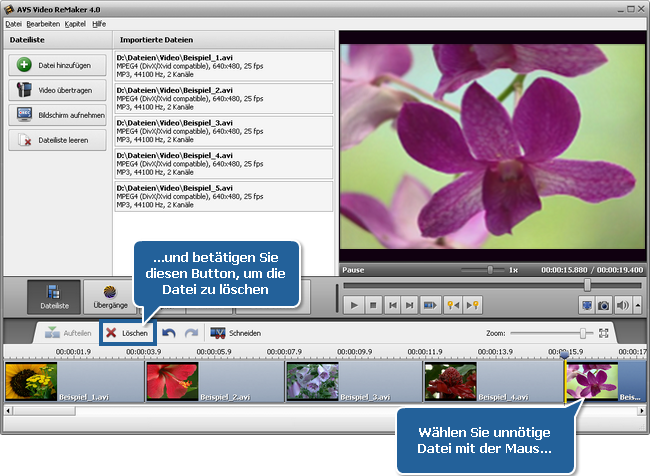Viewport: 650px width, 476px height.
Task: Select the purple orchid clip on the timeline
Action: point(592,381)
